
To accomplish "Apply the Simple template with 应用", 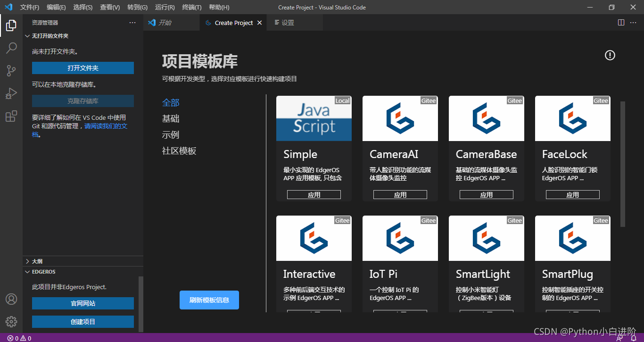I will point(314,195).
